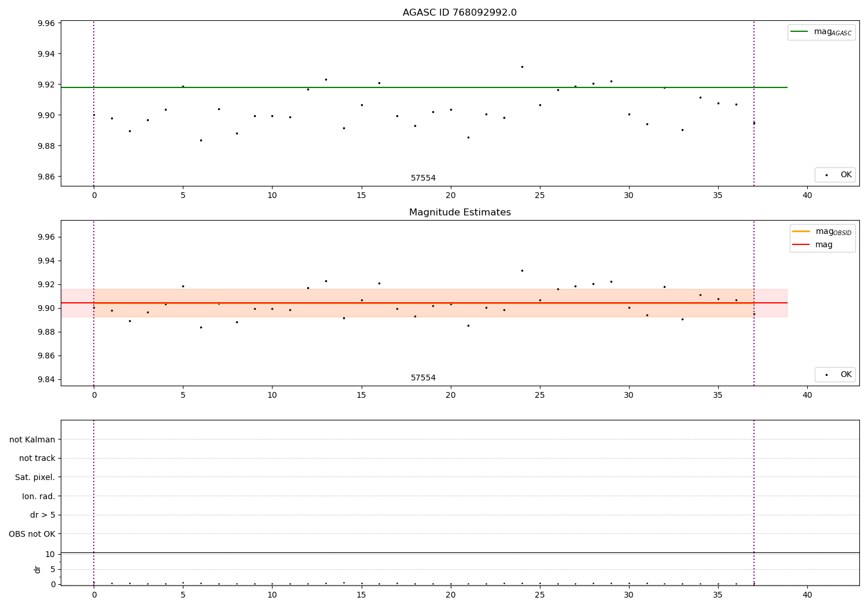Click the 9.86 y-tick label of the top plot

click(x=46, y=177)
